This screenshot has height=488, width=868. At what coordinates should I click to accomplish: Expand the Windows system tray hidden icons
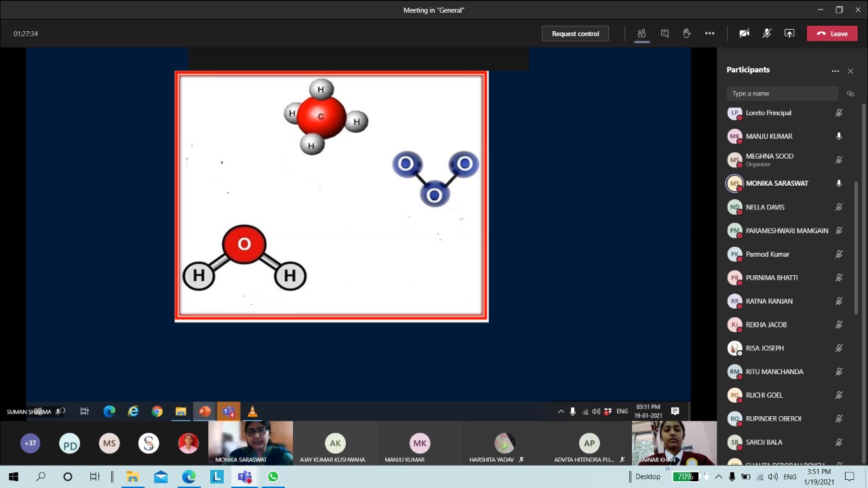(x=717, y=476)
